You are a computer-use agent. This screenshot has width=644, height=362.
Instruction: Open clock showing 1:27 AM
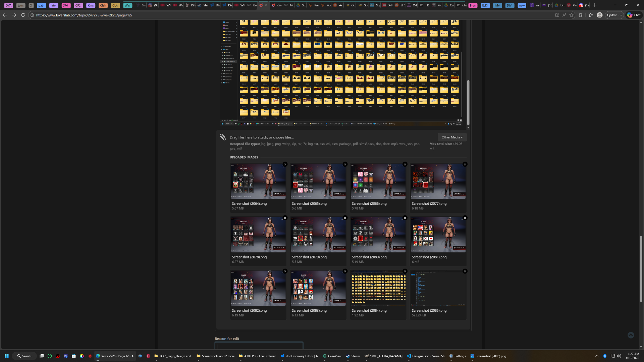pyautogui.click(x=632, y=356)
